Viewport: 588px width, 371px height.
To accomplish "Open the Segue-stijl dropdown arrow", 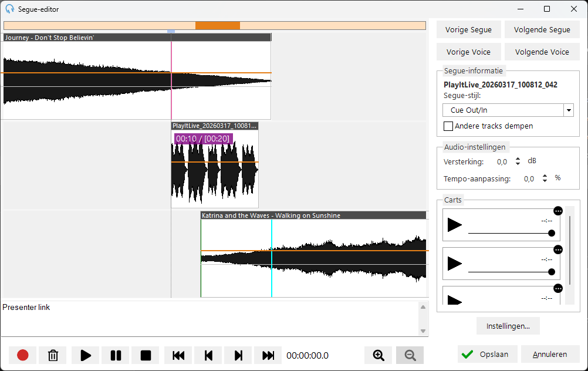I will [569, 110].
